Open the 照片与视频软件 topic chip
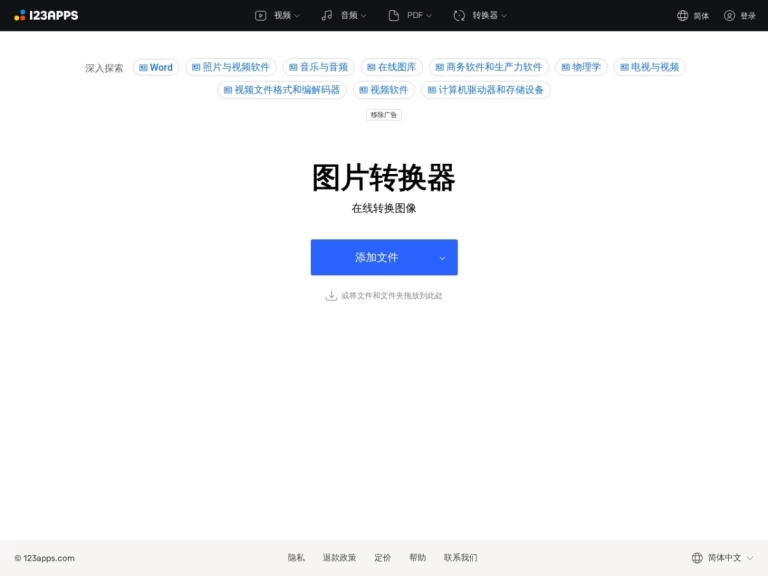Screen dimensions: 768x576 tap(231, 67)
